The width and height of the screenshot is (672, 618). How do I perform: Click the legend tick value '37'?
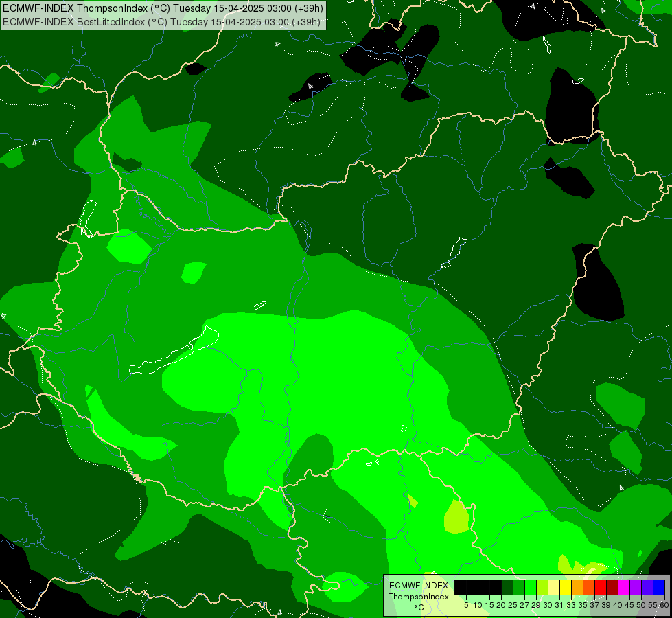tap(594, 605)
